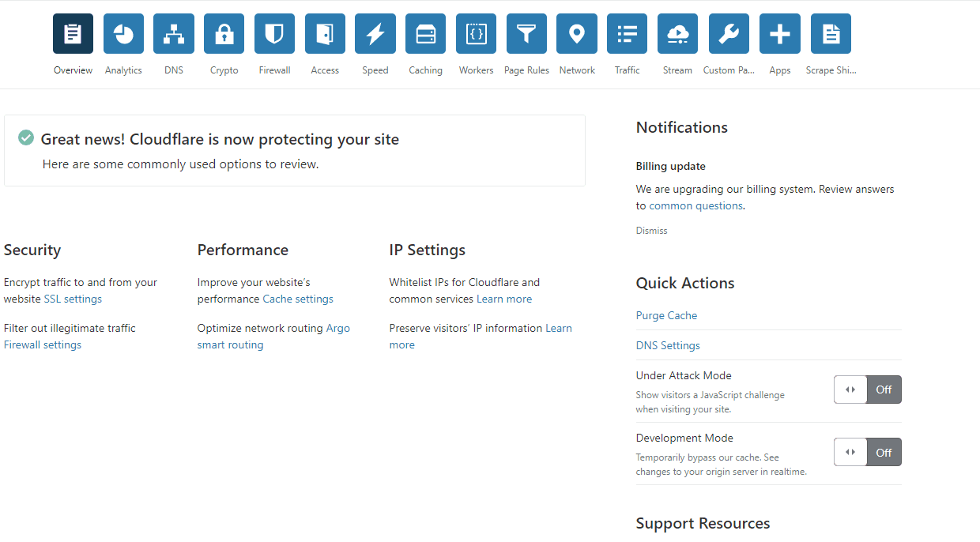This screenshot has height=542, width=980.
Task: Open the Traffic list icon
Action: pos(628,34)
